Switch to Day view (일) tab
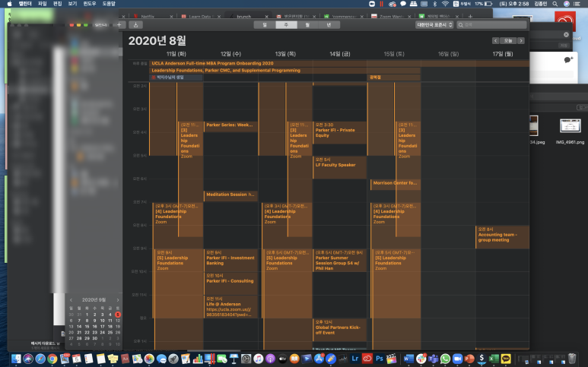The height and width of the screenshot is (367, 588). tap(265, 25)
